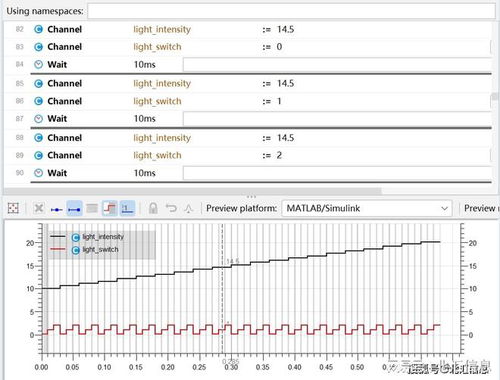Click the undo arrow icon in toolbar
This screenshot has height=380, width=500.
pyautogui.click(x=171, y=208)
